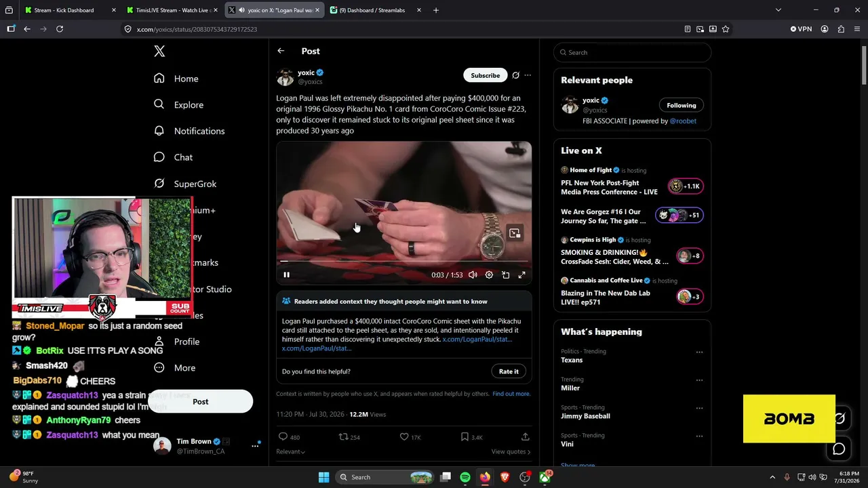Switch to the TimisLIVE Stream tab
This screenshot has width=868, height=488.
point(172,10)
